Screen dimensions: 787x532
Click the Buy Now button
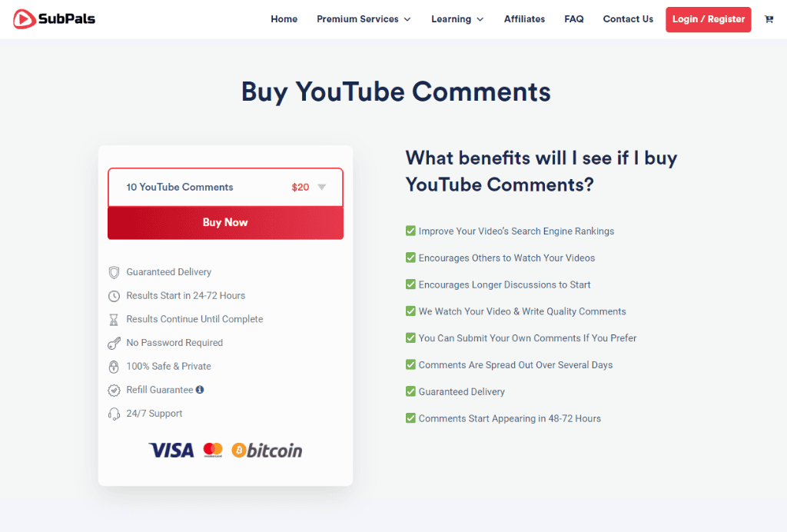coord(225,222)
